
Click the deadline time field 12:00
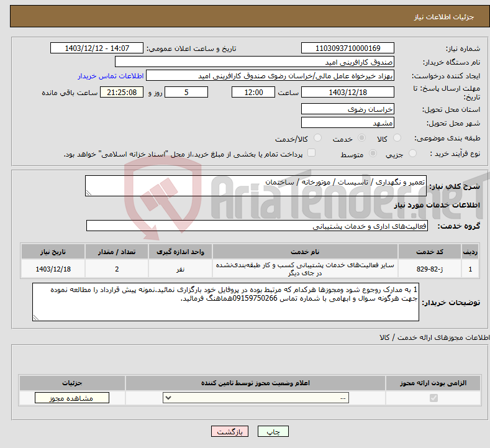coord(253,92)
